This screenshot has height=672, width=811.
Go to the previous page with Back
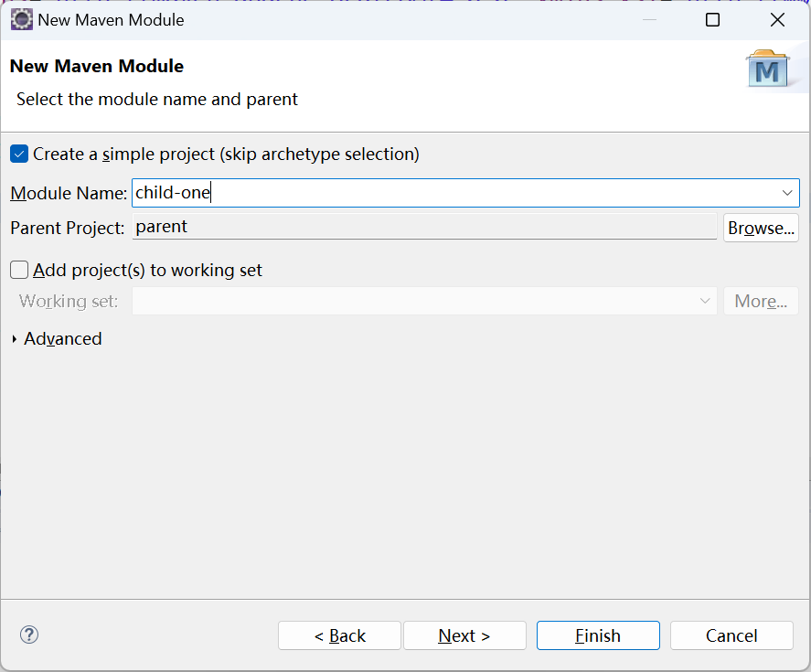click(x=339, y=635)
